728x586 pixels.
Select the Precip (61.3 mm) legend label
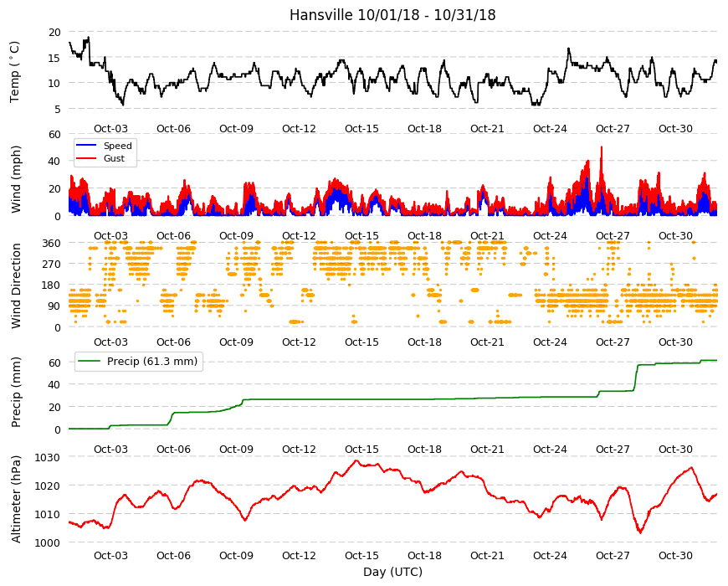pyautogui.click(x=152, y=362)
